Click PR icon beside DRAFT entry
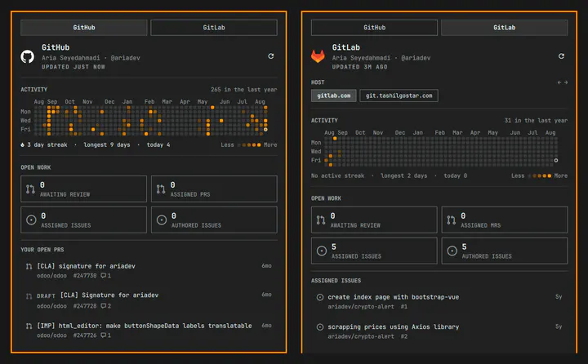 (29, 296)
